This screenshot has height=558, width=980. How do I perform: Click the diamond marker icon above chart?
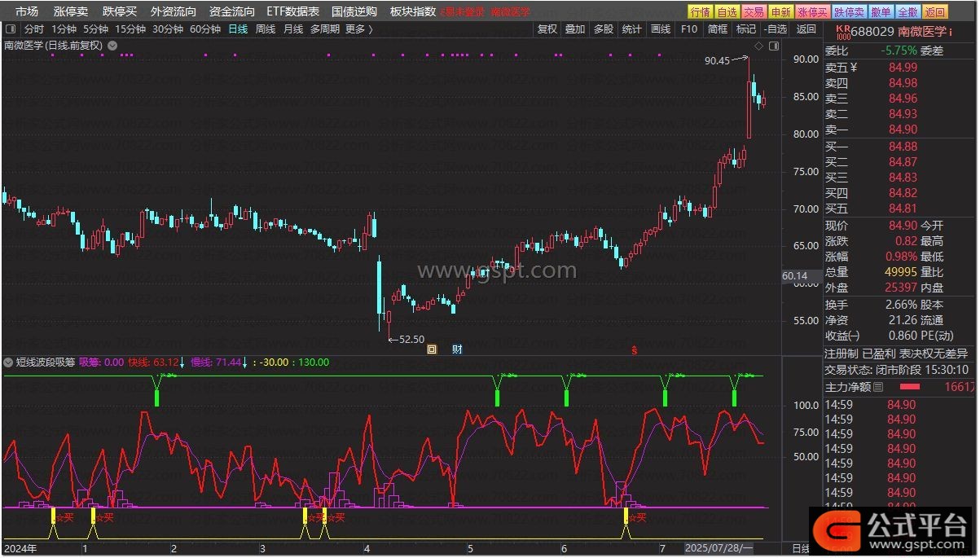click(x=758, y=46)
